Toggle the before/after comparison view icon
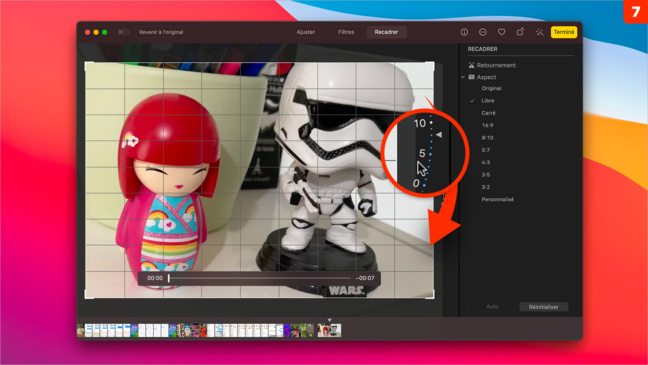Viewport: 648px width, 365px height. 124,32
